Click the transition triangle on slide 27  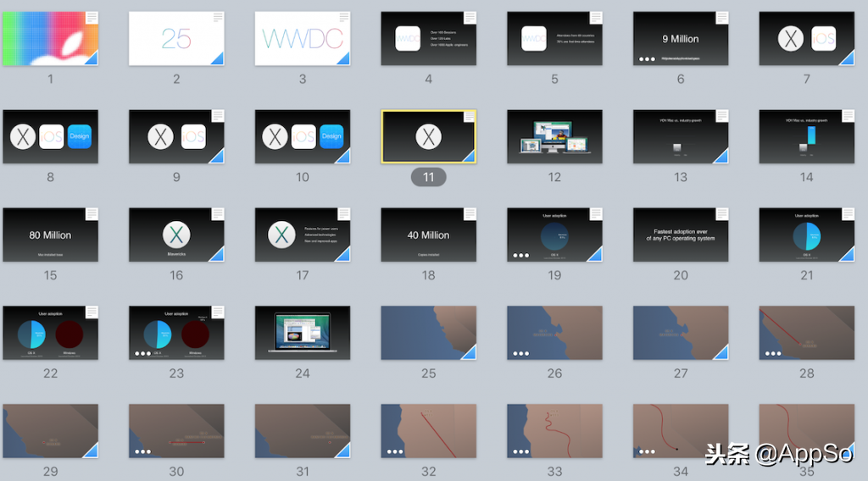tap(722, 353)
